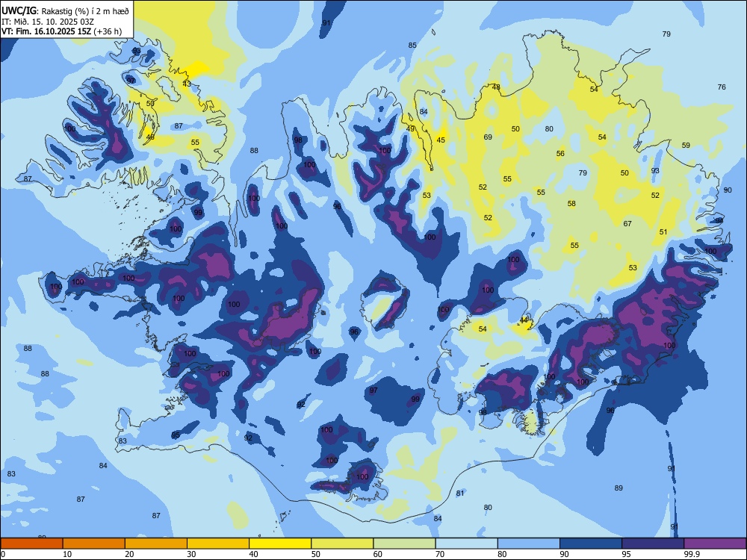The image size is (747, 560).
Task: Click the humidity value 43 on the map
Action: tap(187, 84)
